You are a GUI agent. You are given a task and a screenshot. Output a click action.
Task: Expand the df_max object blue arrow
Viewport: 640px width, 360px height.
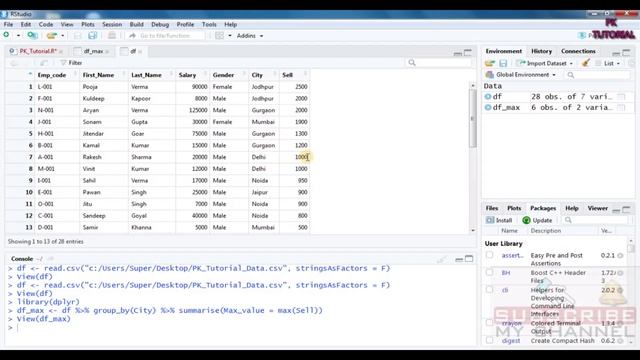pyautogui.click(x=488, y=107)
